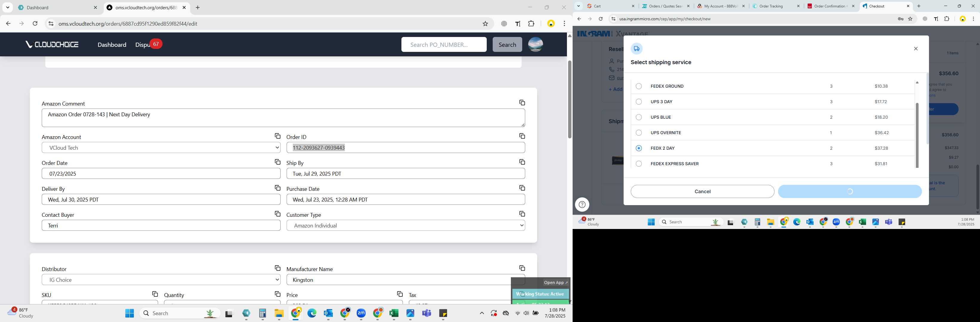Switch to Order Tracking browser tab

click(x=776, y=6)
